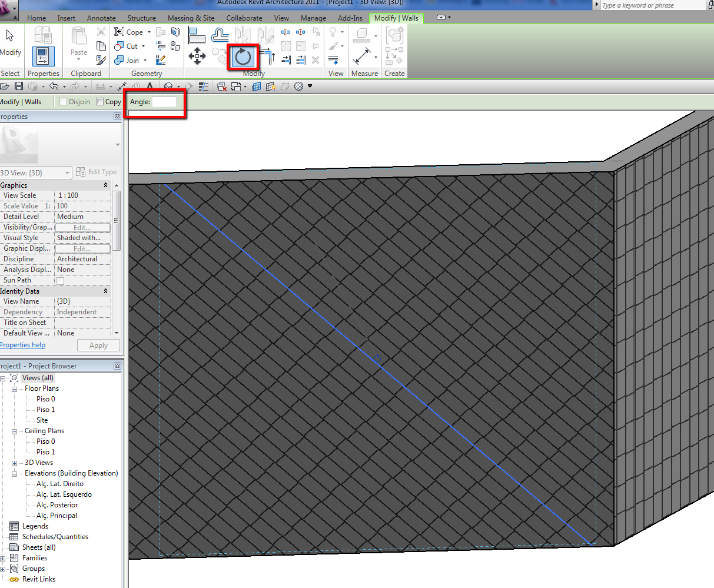This screenshot has height=588, width=714.
Task: Click the Move tool with four arrows
Action: tap(197, 57)
